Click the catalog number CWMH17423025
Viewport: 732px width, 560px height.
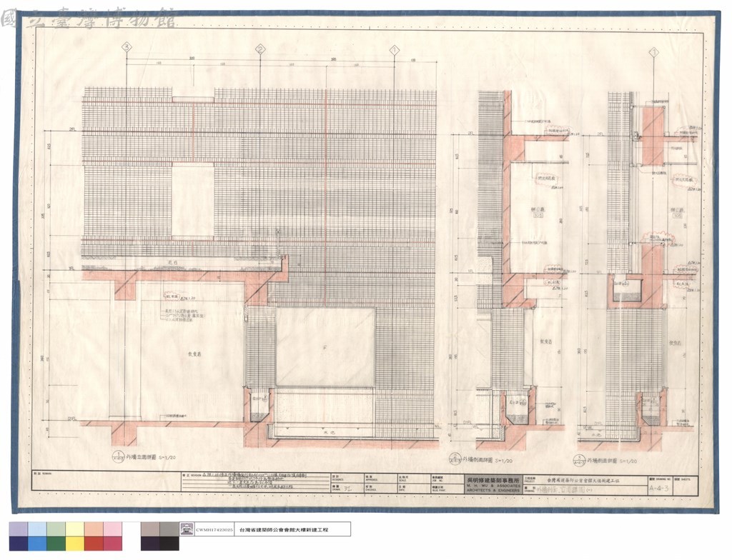click(214, 530)
